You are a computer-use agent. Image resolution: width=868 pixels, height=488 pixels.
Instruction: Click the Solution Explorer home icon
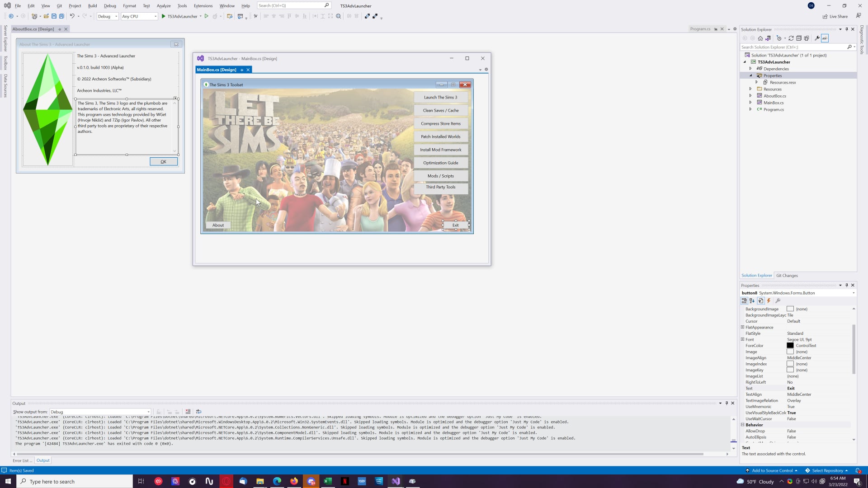click(760, 38)
